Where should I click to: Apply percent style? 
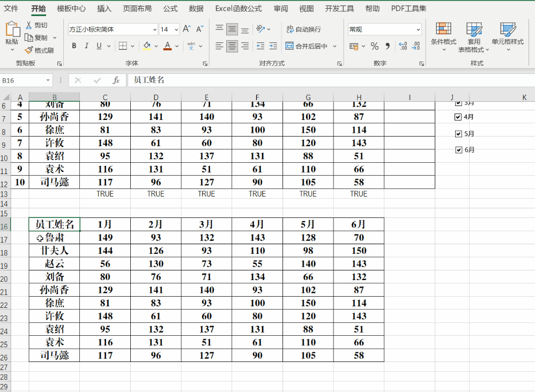click(x=374, y=46)
